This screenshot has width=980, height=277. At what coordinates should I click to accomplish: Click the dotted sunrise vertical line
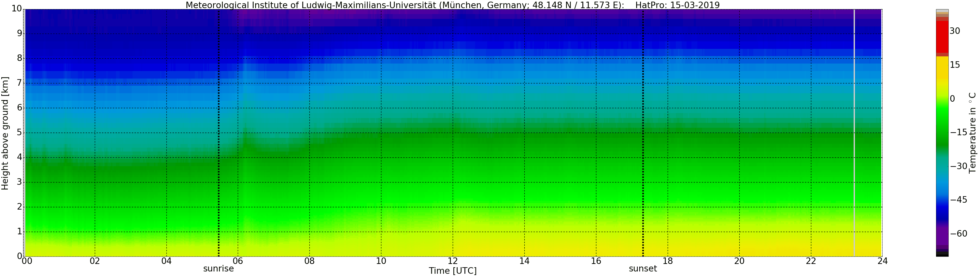(219, 133)
